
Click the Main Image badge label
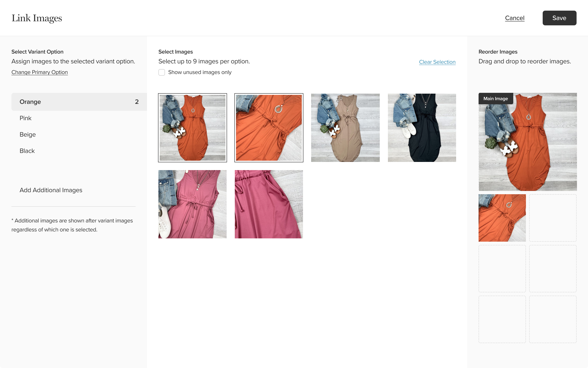(496, 99)
